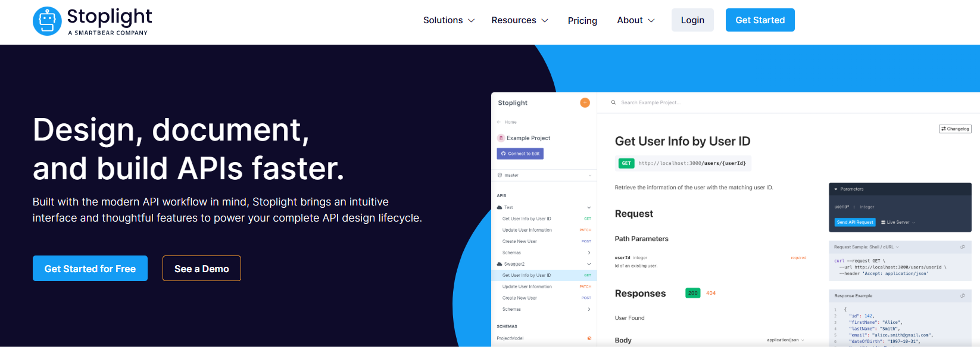980x349 pixels.
Task: Click the Example Project avatar icon
Action: pyautogui.click(x=501, y=138)
